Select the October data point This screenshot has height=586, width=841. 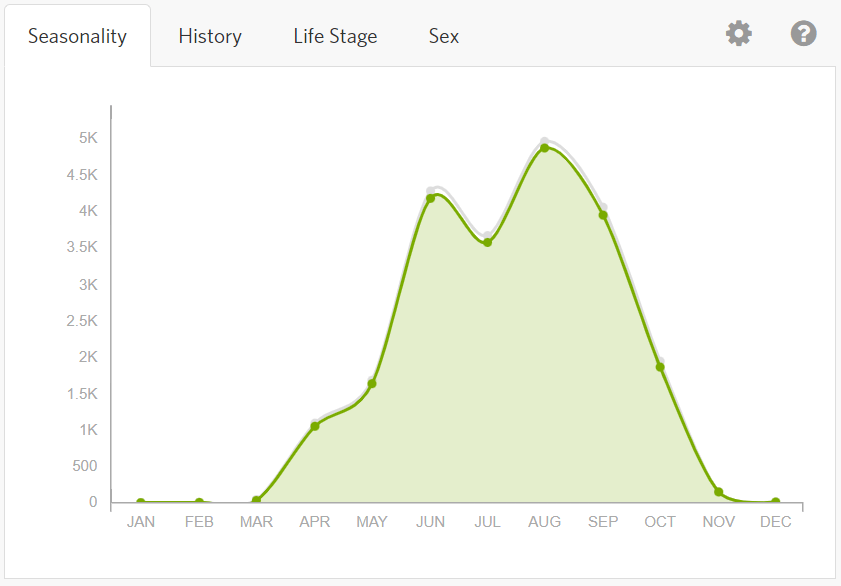click(660, 367)
